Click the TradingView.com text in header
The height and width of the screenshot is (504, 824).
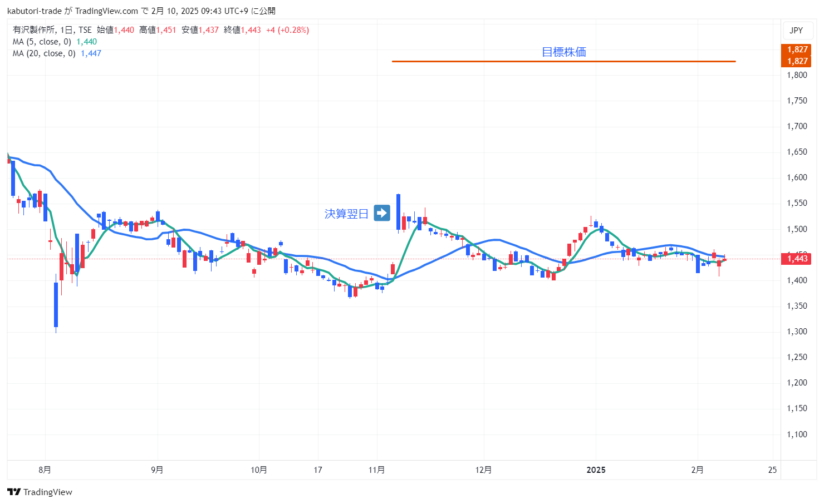point(106,11)
